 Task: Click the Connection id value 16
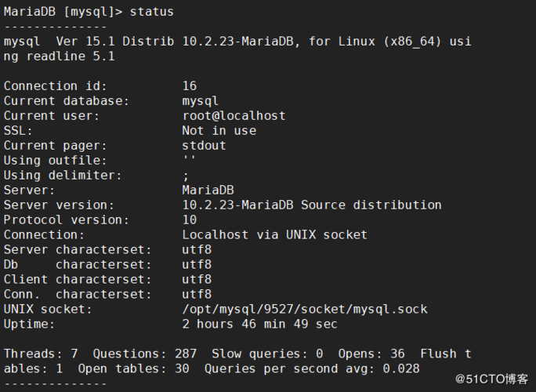[x=190, y=85]
